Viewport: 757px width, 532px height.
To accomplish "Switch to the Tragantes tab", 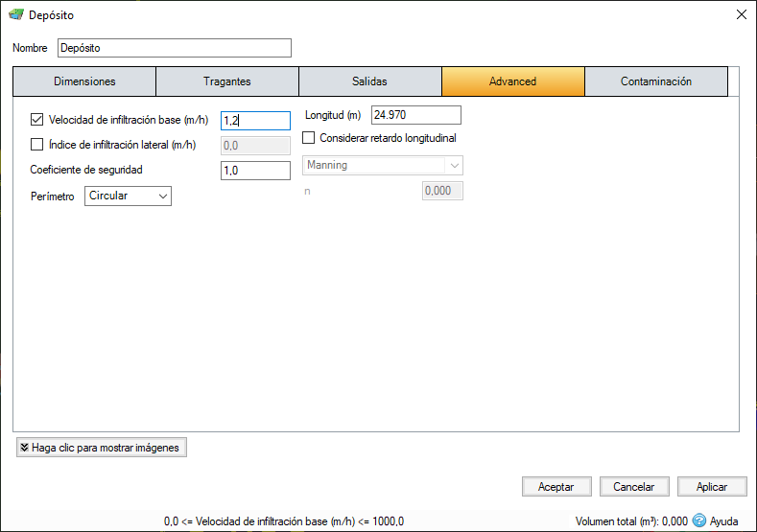I will pos(226,81).
